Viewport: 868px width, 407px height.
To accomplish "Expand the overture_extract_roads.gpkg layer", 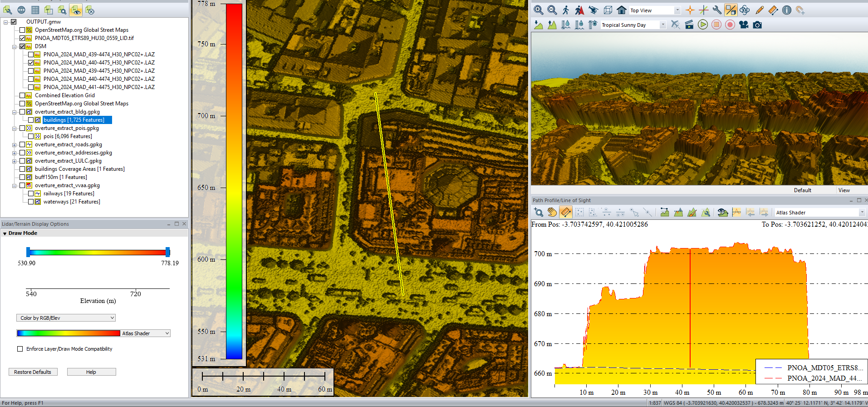I will click(x=15, y=145).
